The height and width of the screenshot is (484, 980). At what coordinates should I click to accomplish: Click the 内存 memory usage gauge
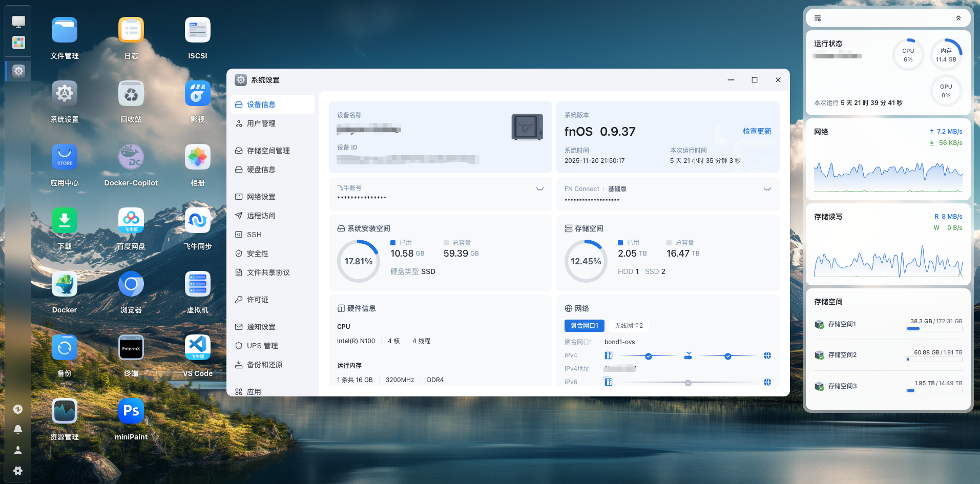click(946, 55)
